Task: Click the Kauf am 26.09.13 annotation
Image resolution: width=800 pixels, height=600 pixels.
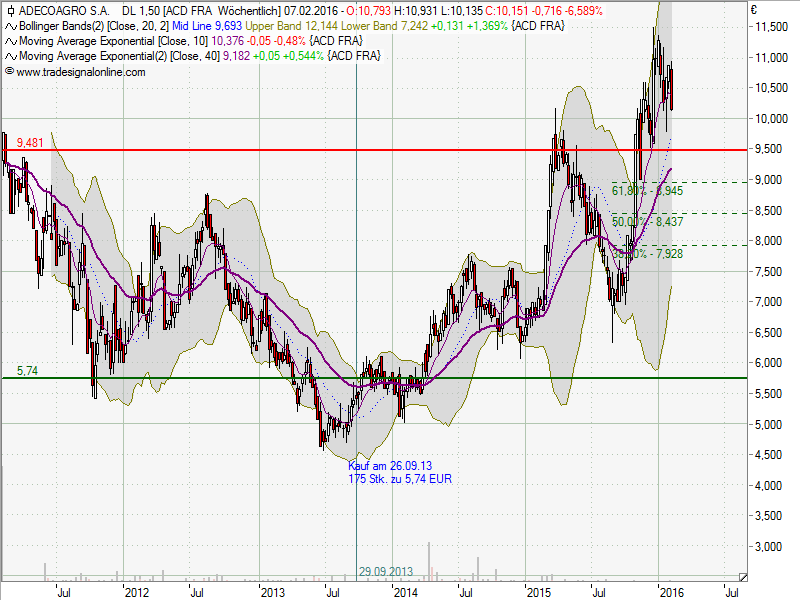Action: coord(390,466)
